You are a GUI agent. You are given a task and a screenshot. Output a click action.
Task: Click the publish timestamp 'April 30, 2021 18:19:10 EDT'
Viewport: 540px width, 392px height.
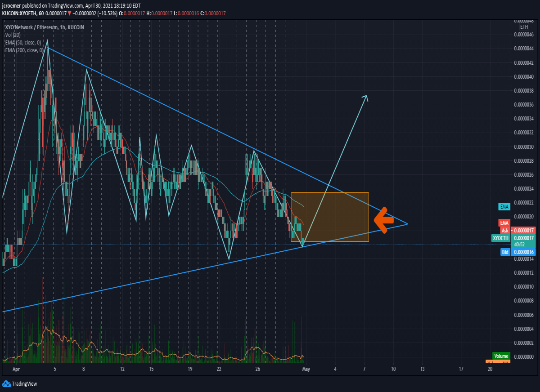[x=113, y=6]
